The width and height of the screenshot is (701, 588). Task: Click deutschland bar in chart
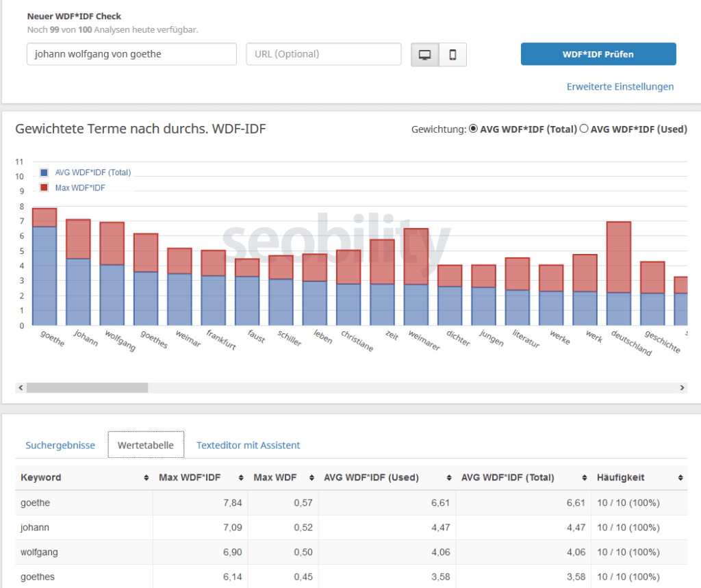pyautogui.click(x=619, y=274)
